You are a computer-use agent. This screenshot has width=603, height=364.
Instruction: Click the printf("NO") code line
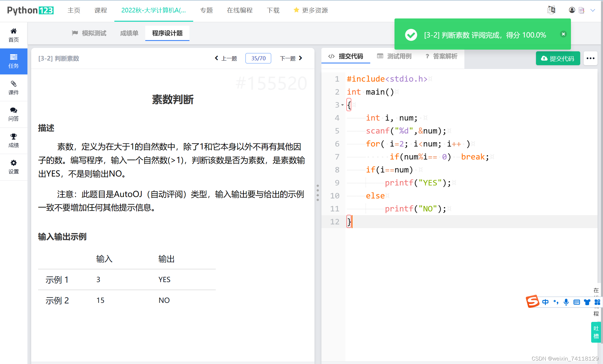tap(416, 209)
